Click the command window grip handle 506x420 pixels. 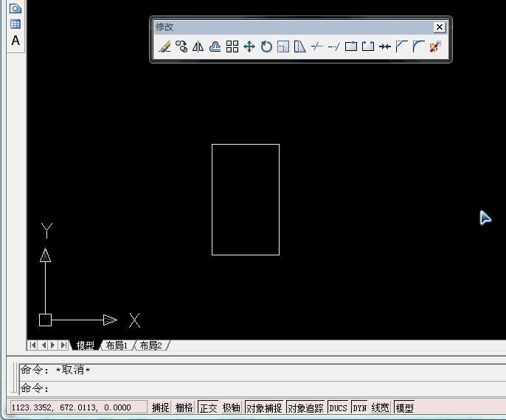tap(14, 378)
